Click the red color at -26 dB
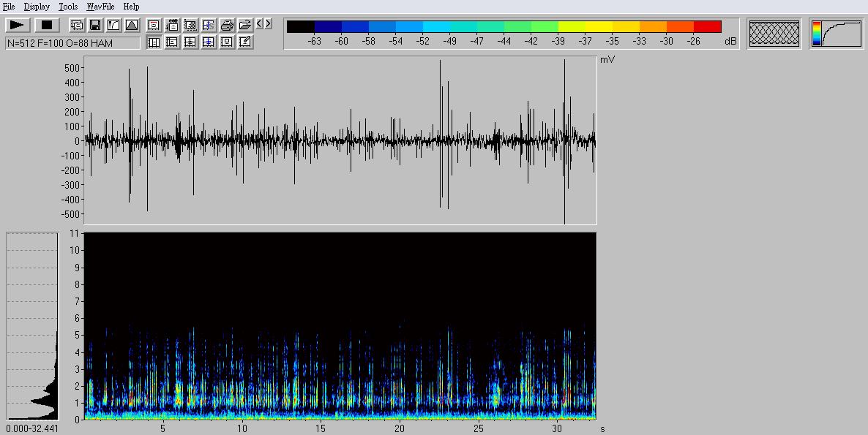 (x=707, y=27)
